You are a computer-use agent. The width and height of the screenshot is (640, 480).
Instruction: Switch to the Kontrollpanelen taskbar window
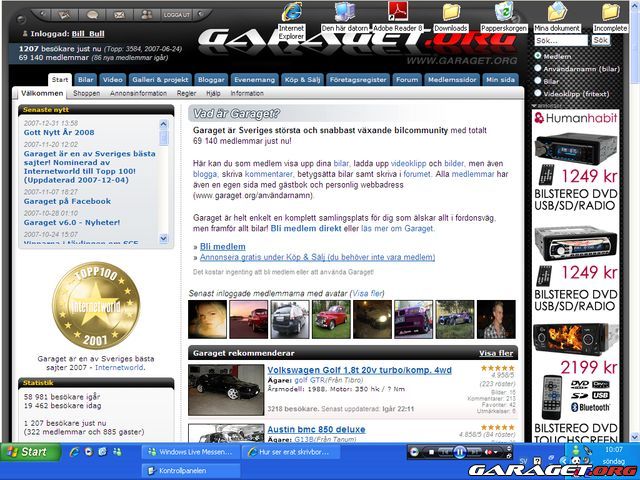tap(191, 471)
